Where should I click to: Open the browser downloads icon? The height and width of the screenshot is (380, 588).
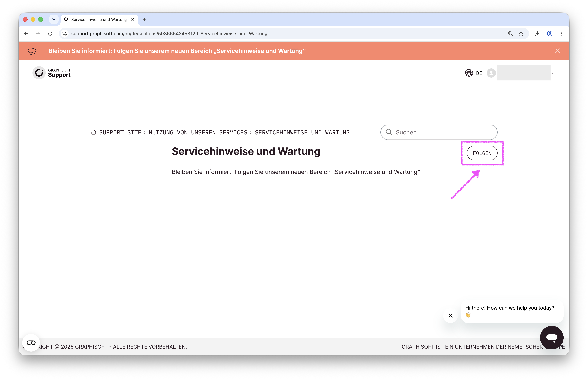click(538, 33)
